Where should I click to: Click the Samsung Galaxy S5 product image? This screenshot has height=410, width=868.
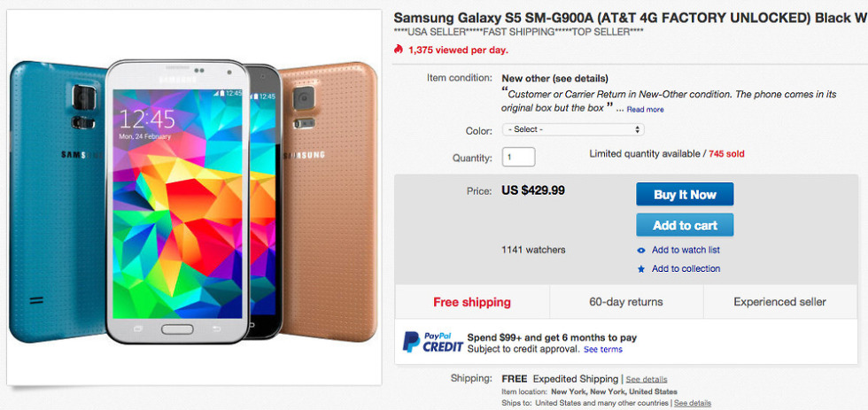pyautogui.click(x=195, y=199)
